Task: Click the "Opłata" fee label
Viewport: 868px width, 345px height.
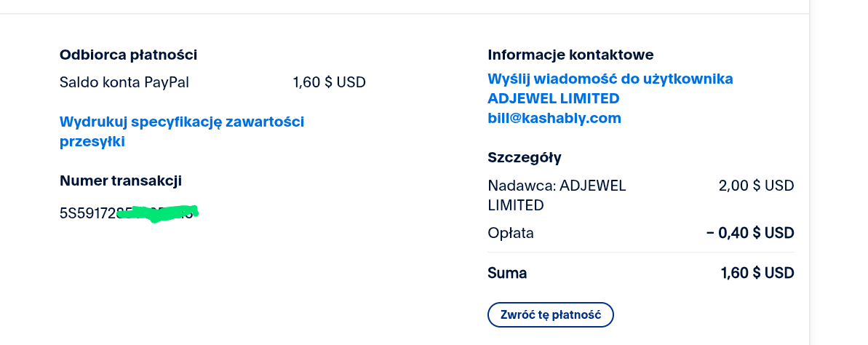Action: pos(510,233)
